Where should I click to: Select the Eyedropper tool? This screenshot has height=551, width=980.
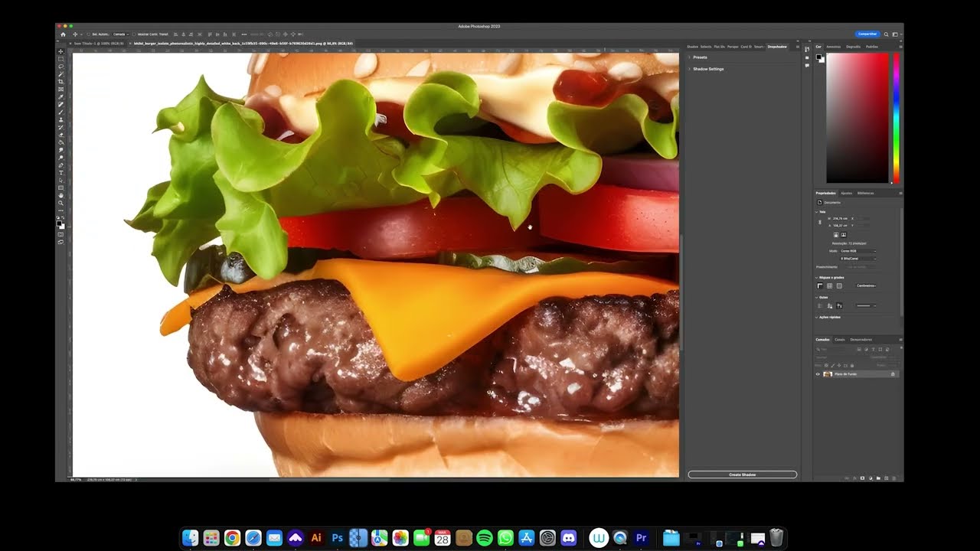[x=60, y=96]
